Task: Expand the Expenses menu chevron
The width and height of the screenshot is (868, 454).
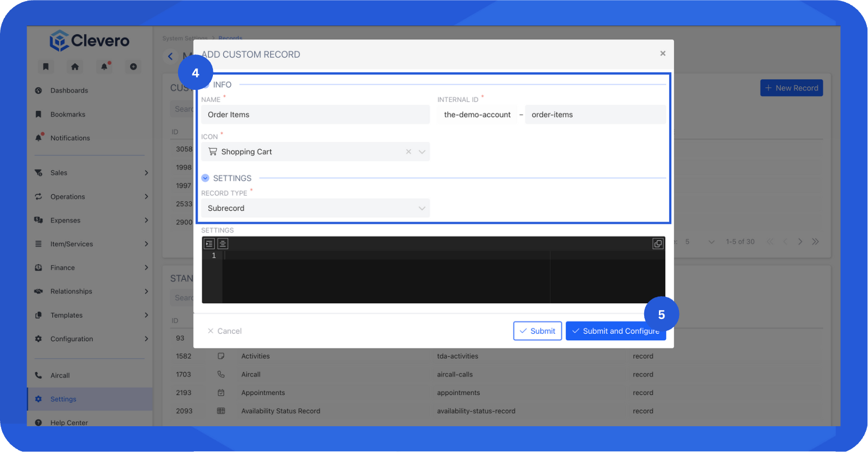Action: (x=146, y=220)
